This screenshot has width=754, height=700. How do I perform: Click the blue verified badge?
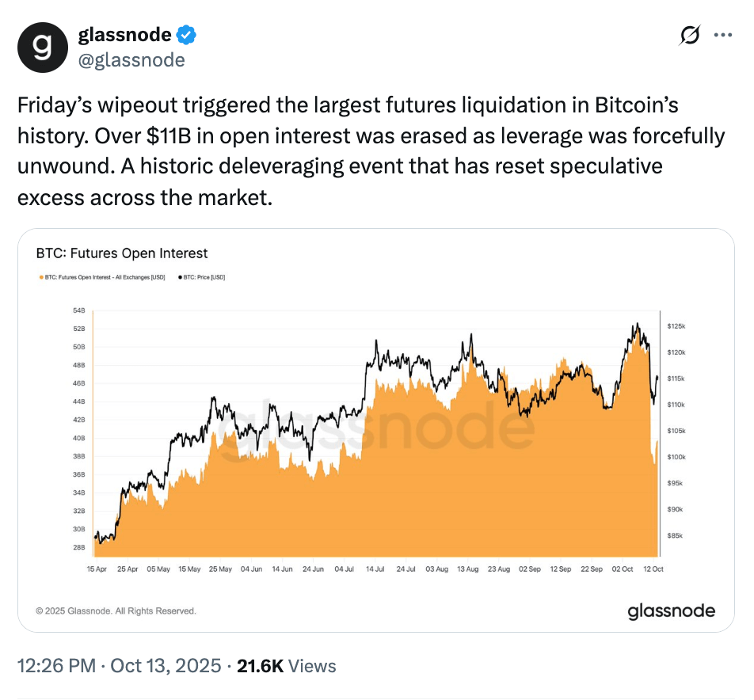click(186, 35)
